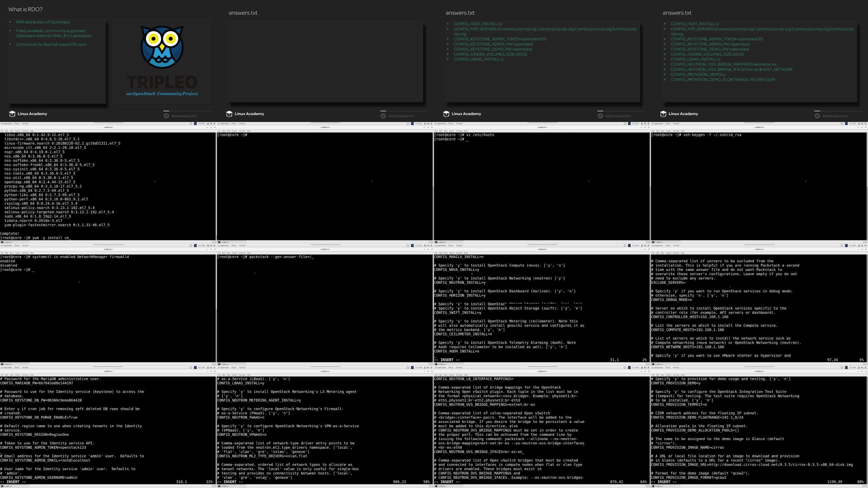Viewport: 868px width, 488px height.
Task: Click 'RPM distribution of OpenStack' bullet
Action: point(43,22)
